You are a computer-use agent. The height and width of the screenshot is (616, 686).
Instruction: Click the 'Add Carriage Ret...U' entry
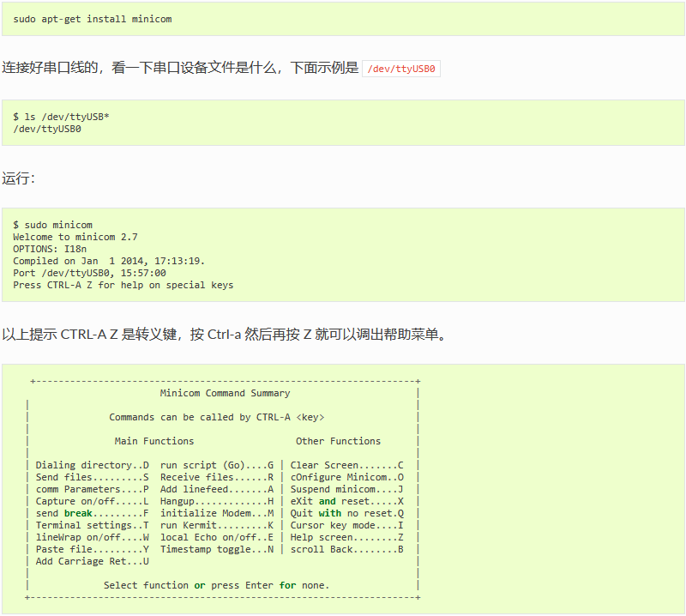[x=93, y=561]
